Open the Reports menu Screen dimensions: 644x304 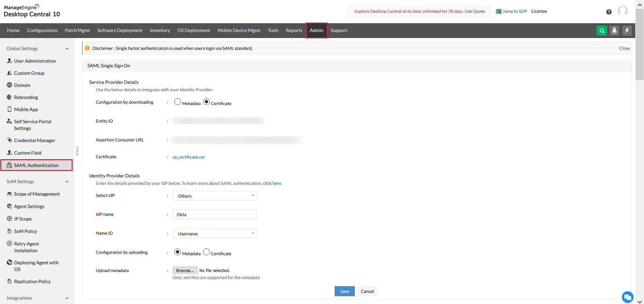(294, 31)
